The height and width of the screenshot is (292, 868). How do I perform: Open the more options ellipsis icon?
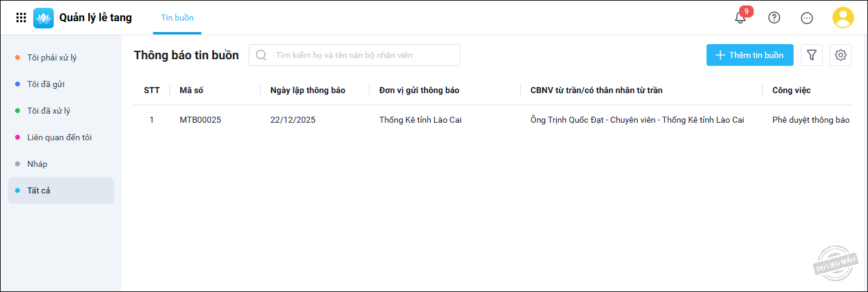point(807,18)
